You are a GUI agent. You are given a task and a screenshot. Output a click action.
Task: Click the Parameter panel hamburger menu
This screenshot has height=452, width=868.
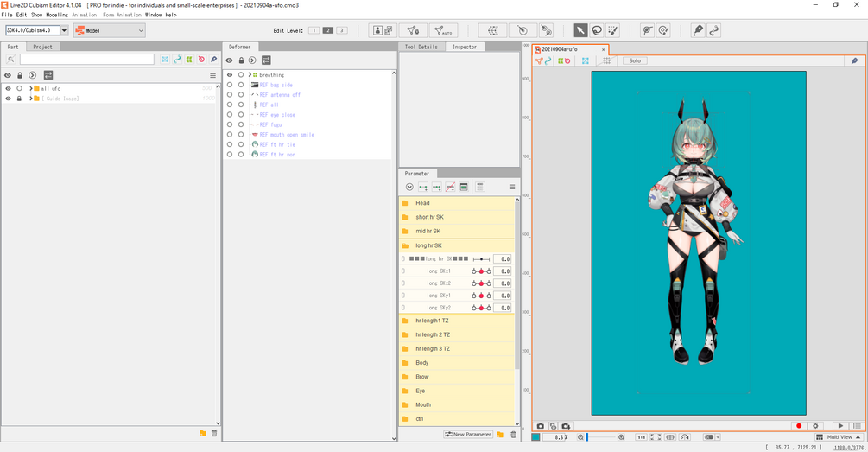tap(512, 187)
